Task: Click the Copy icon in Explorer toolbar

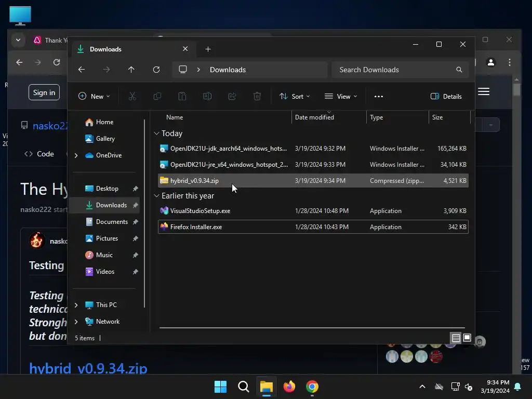Action: (x=157, y=96)
